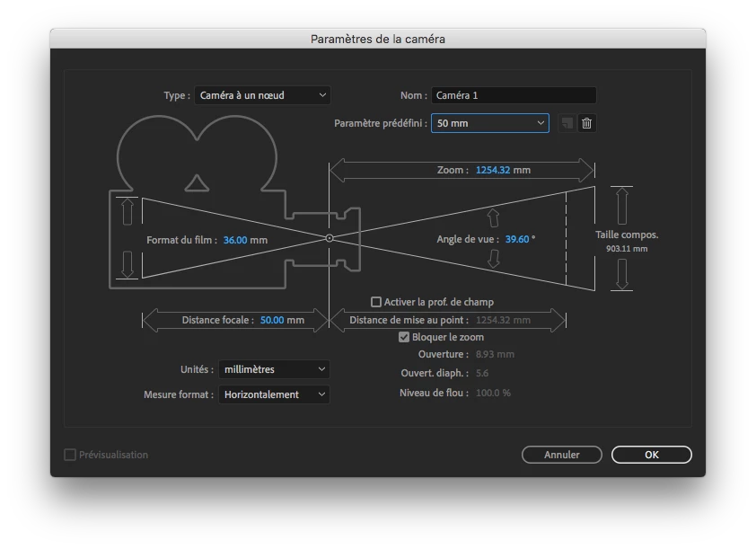Click the Nom field Caméra 1
The image size is (756, 549).
[x=514, y=95]
